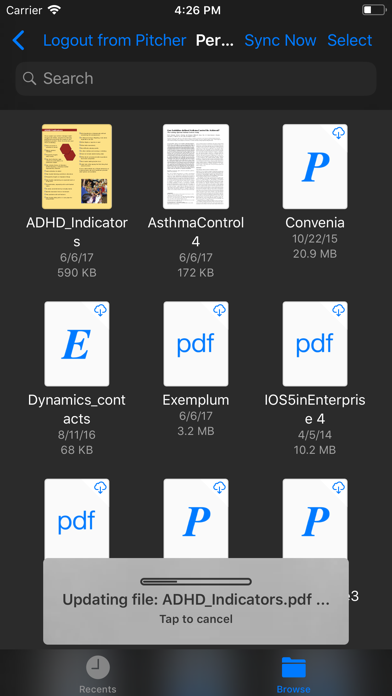Tap the AsthmaControl 4 file name
Screen dimensions: 392x696
[x=196, y=232]
